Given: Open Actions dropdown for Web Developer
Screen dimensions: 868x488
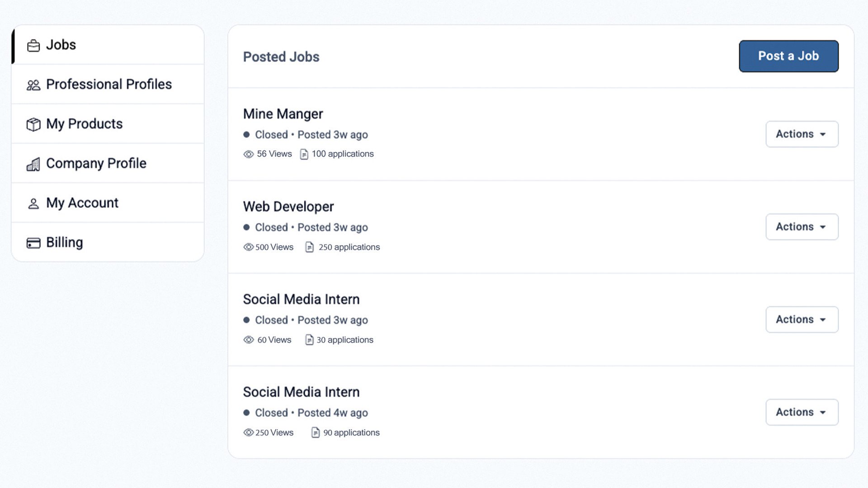Looking at the screenshot, I should point(802,227).
